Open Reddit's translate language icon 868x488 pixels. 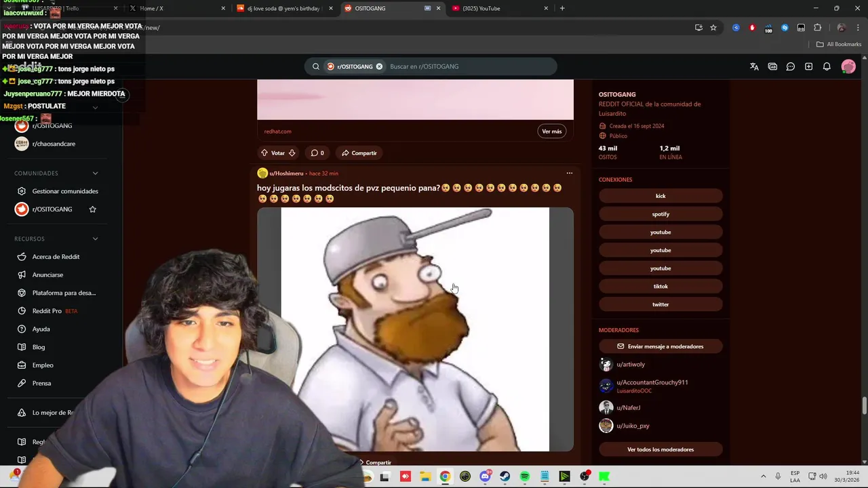754,66
